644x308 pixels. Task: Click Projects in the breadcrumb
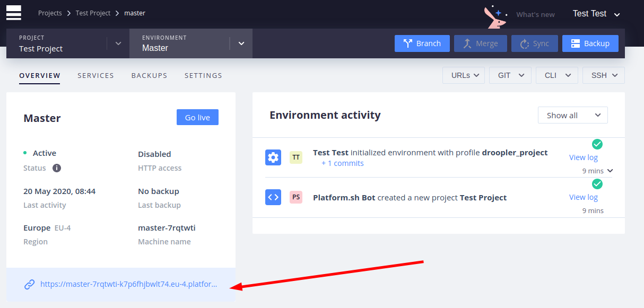click(50, 13)
